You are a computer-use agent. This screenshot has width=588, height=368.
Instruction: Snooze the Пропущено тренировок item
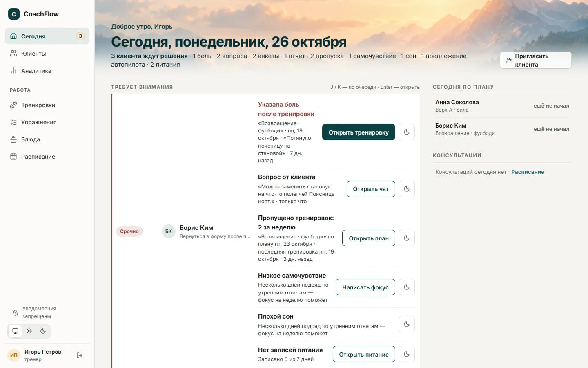pos(407,238)
